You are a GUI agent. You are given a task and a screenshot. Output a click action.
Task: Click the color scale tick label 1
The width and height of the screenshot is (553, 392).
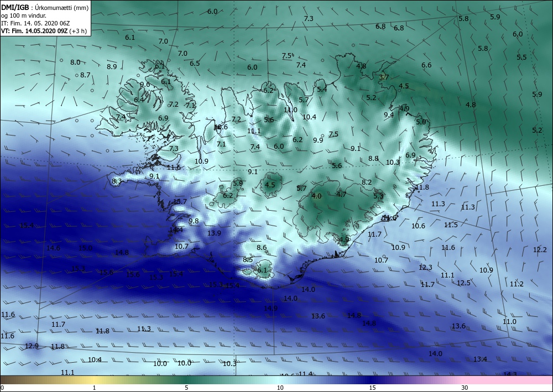[x=94, y=388]
